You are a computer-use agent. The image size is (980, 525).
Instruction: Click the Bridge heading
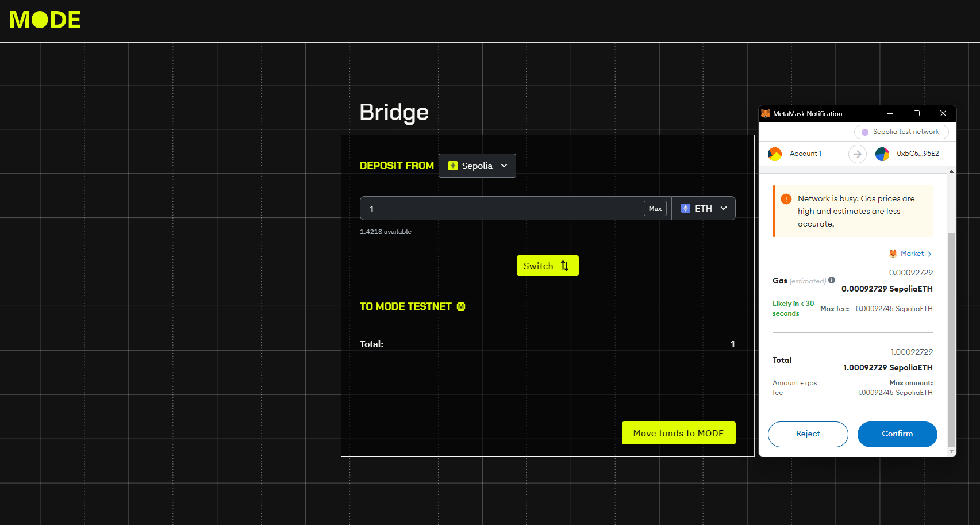[x=394, y=112]
